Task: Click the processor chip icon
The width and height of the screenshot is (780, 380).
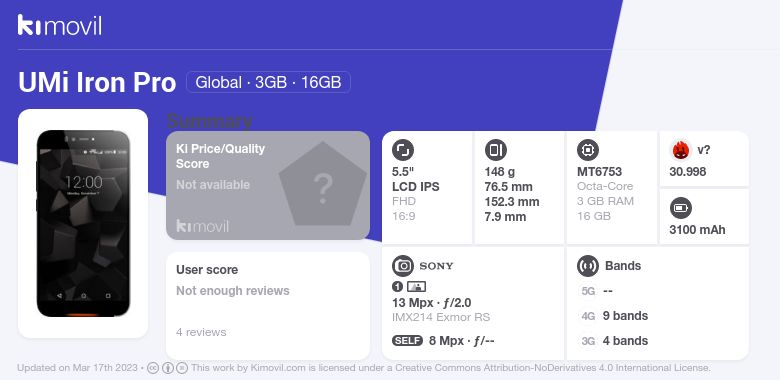Action: 588,150
